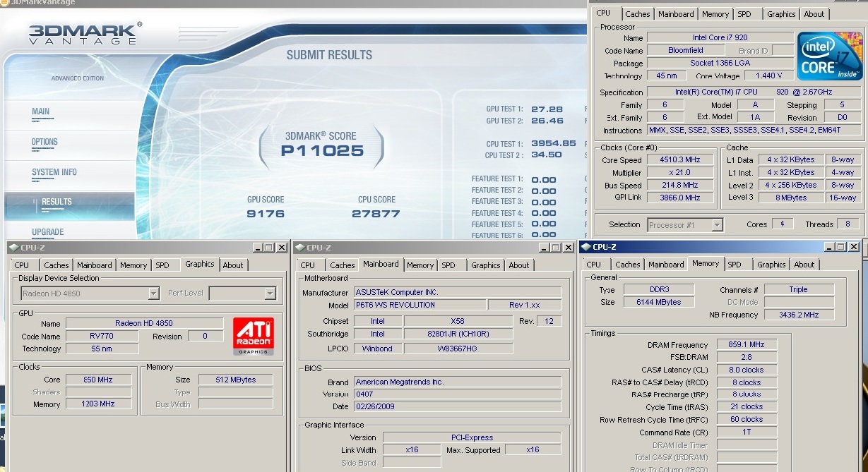This screenshot has height=472, width=868.
Task: Select CPU tab in the Memory CPU-Z window
Action: point(594,265)
